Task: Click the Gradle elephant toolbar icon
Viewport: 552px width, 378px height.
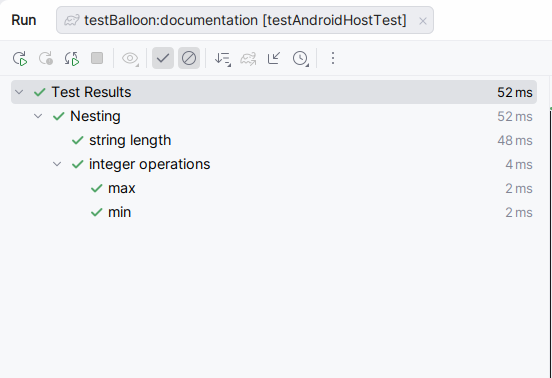Action: click(248, 58)
